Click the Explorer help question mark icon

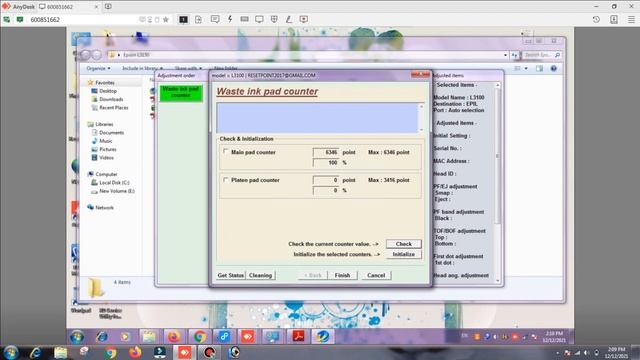[553, 69]
